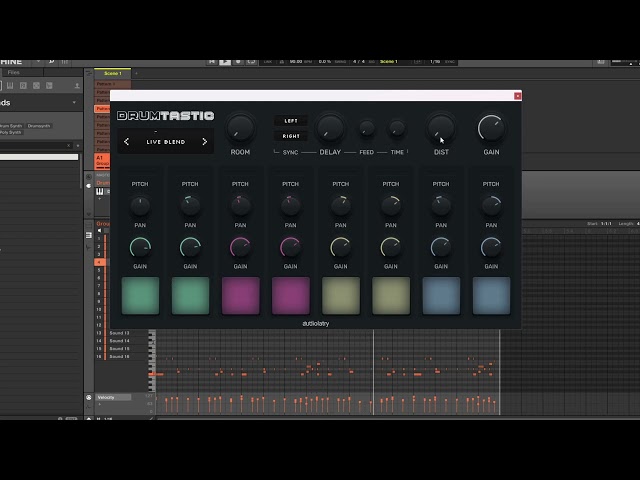Click gain knob of first yellow channel
640x480 pixels.
tap(341, 247)
